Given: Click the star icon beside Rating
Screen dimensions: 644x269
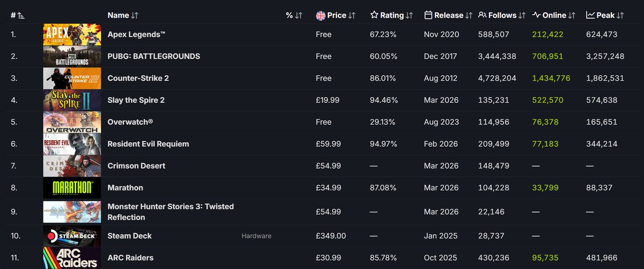Looking at the screenshot, I should click(375, 16).
